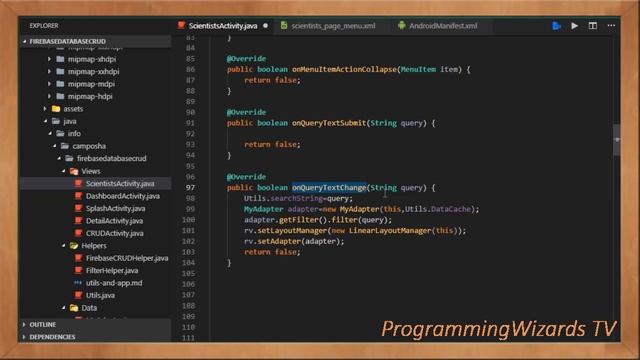
Task: Click markdown icon beside utils-and-app.md
Action: (x=78, y=282)
